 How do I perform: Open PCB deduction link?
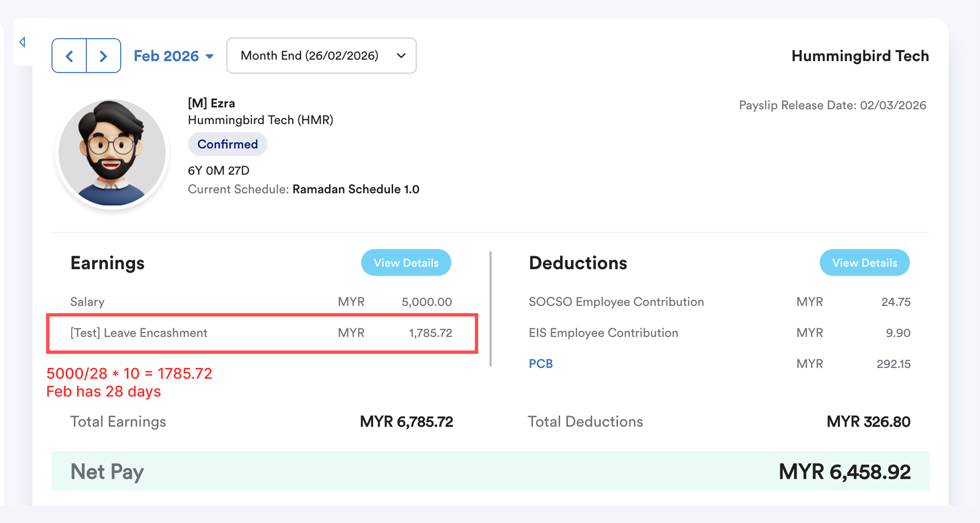click(x=540, y=364)
